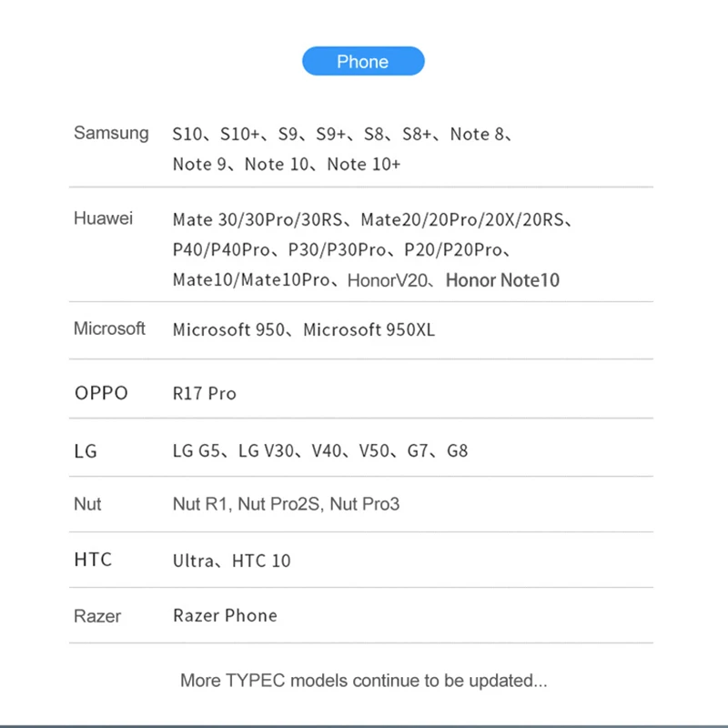Click the Nut brand label
Screen dimensions: 728x728
coord(87,504)
